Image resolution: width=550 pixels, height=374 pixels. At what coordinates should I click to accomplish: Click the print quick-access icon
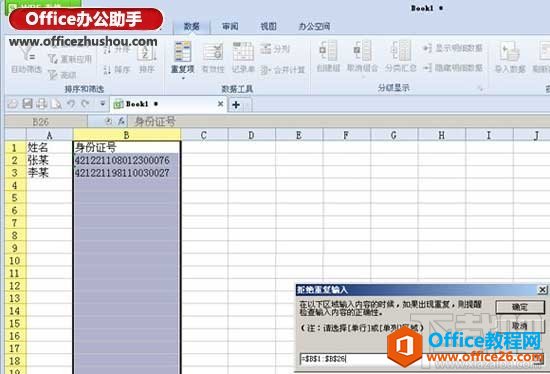point(42,103)
